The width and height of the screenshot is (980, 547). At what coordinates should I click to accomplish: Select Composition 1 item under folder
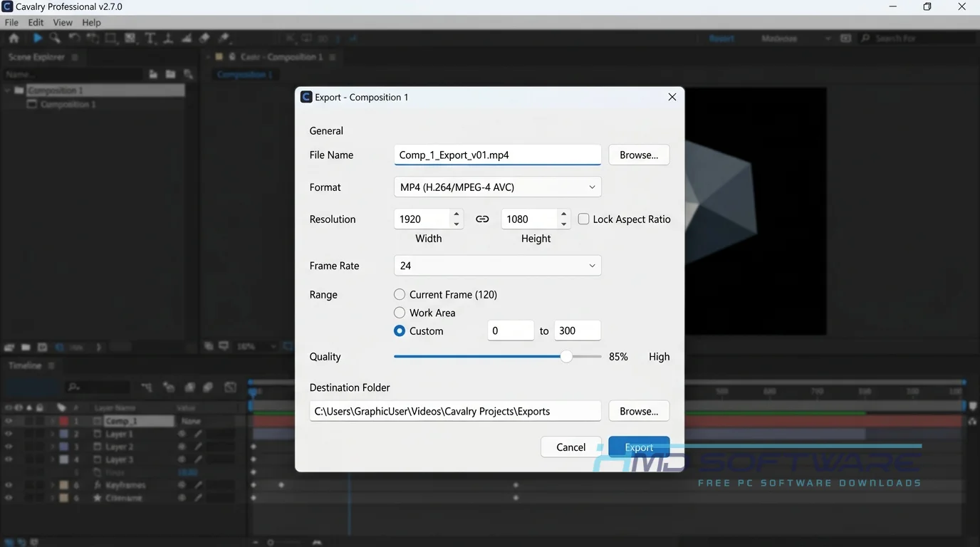[x=67, y=104]
